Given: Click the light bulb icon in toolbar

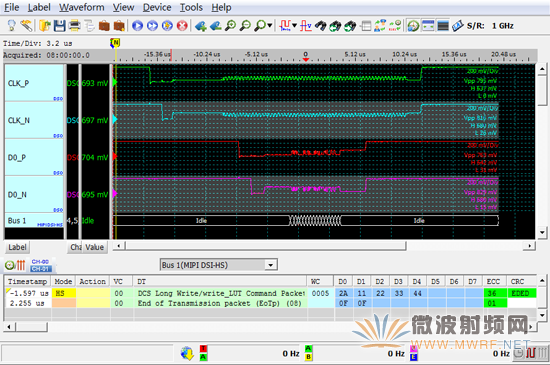Looking at the screenshot, I should pyautogui.click(x=12, y=25).
